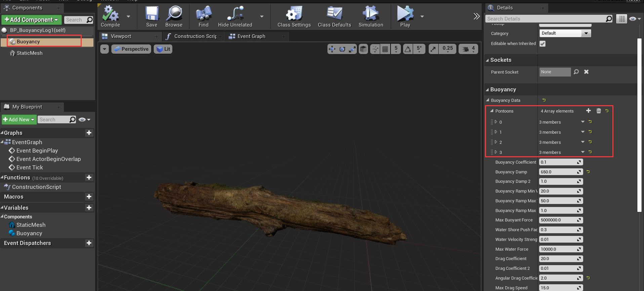This screenshot has width=644, height=291.
Task: Select translate gizmo mode in viewport
Action: 332,49
